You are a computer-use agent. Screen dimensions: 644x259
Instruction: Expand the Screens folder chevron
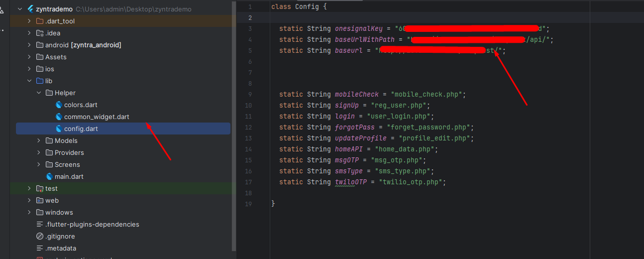pos(39,165)
